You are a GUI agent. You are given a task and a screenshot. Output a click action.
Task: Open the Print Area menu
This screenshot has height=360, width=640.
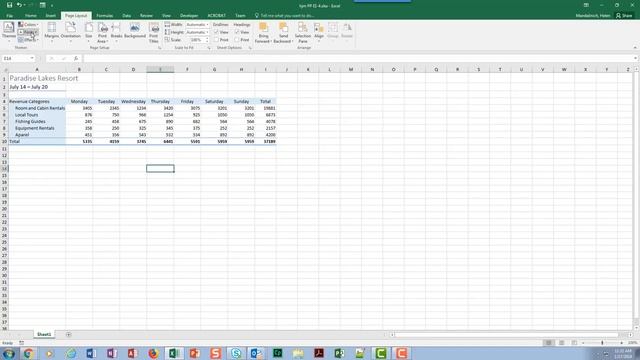pyautogui.click(x=102, y=33)
